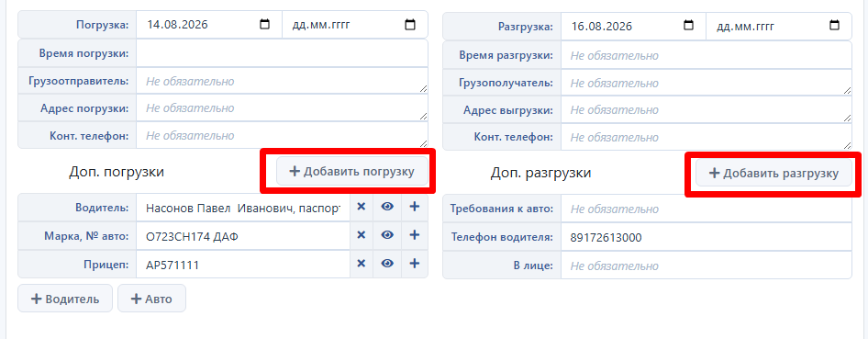Viewport: 868px width, 339px height.
Task: Clear the Прицеп field with X icon
Action: tap(362, 264)
